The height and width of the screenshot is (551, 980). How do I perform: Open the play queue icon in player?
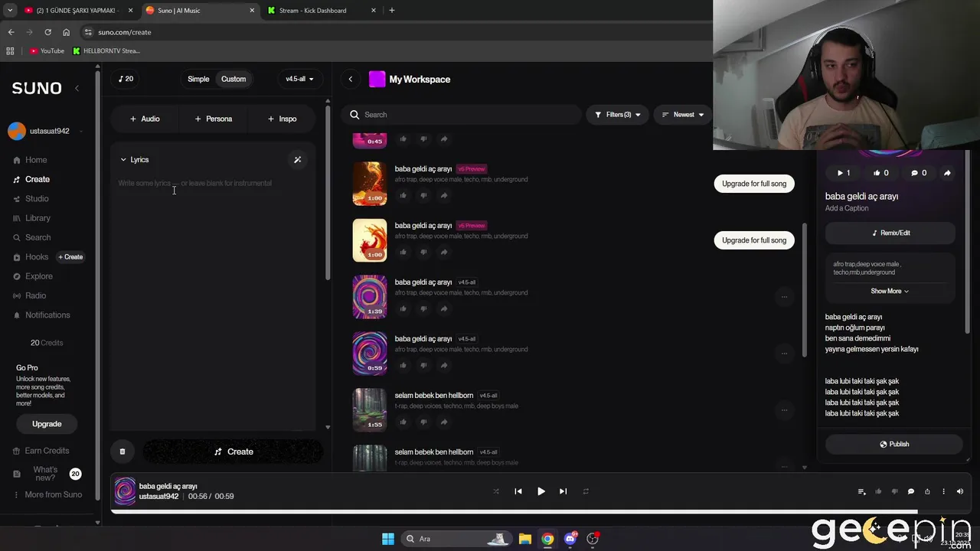click(x=861, y=491)
